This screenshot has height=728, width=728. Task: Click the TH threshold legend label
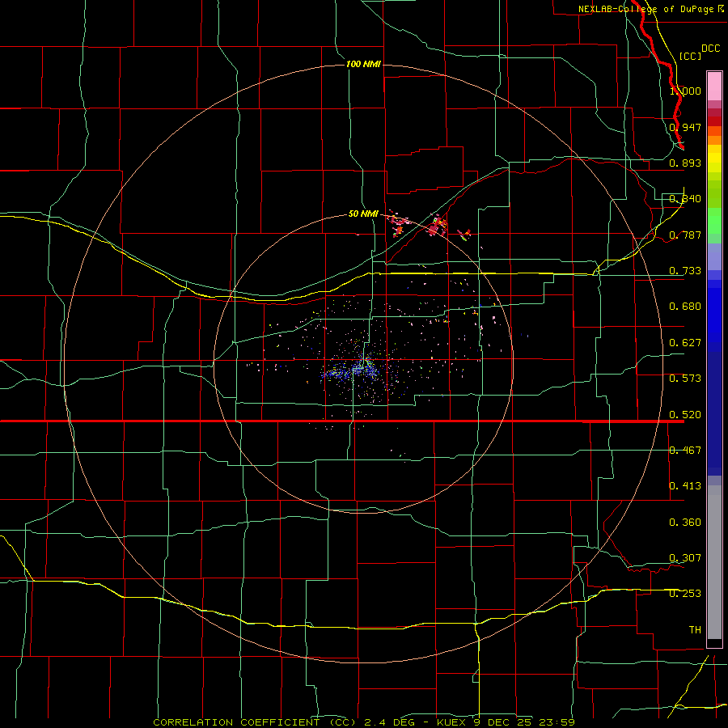point(695,630)
